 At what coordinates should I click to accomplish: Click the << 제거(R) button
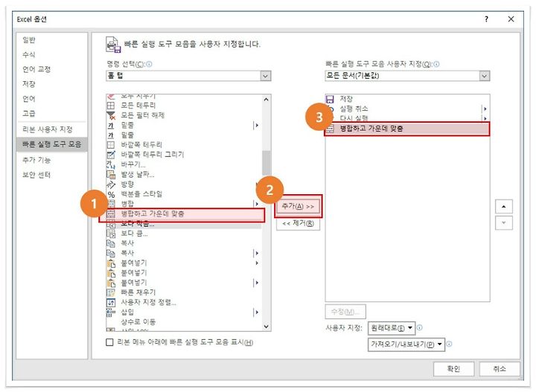[x=298, y=224]
